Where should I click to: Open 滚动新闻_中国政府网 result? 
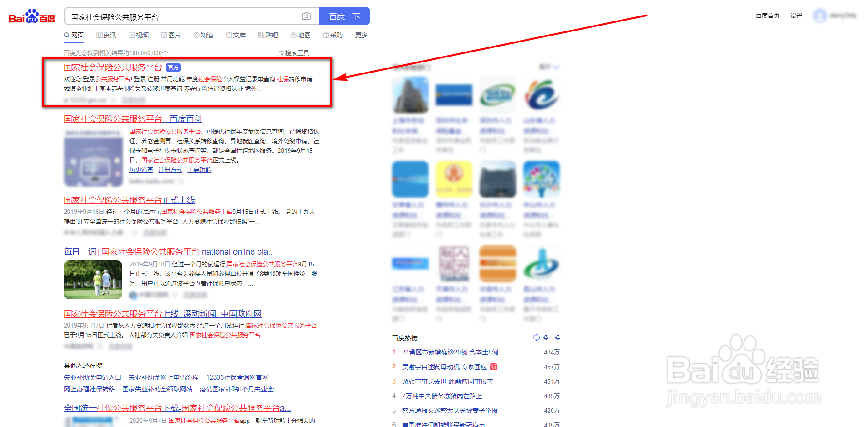pyautogui.click(x=163, y=313)
